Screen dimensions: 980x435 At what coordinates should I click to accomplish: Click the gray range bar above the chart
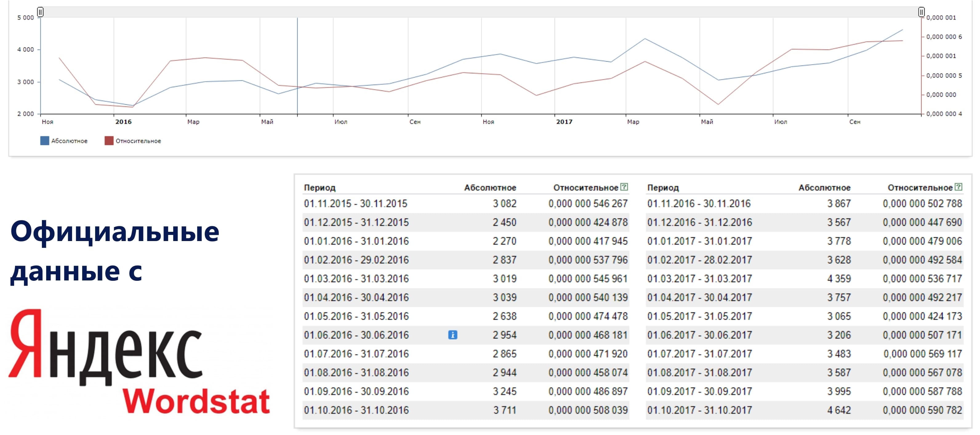(x=479, y=12)
